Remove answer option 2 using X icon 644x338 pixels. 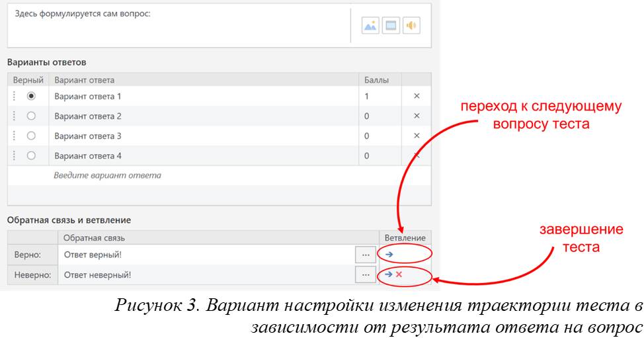pyautogui.click(x=417, y=116)
